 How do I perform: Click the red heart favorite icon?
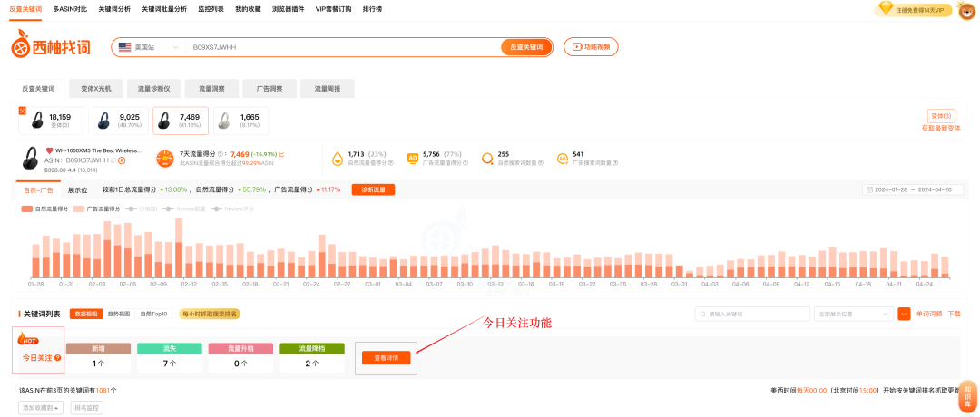pos(49,150)
